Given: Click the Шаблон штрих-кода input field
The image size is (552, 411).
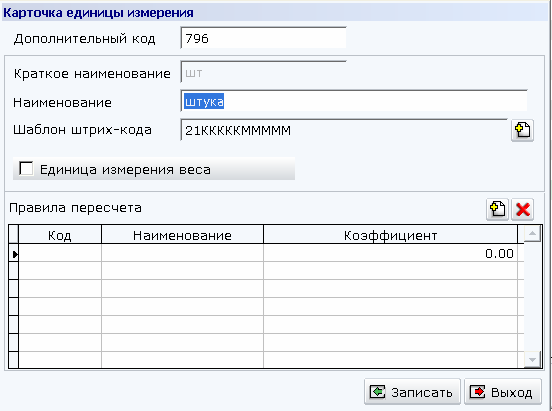Looking at the screenshot, I should (344, 130).
